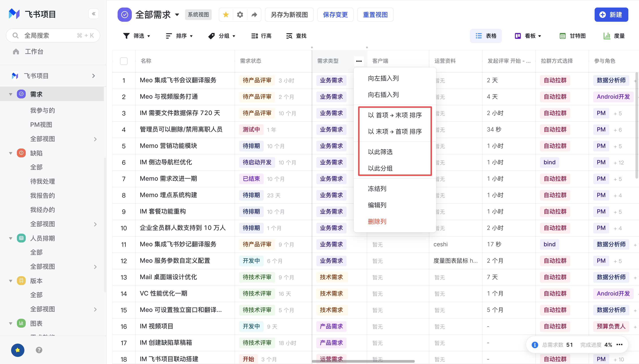Click the 名称 column header
Image resolution: width=639 pixels, height=364 pixels.
tap(185, 61)
